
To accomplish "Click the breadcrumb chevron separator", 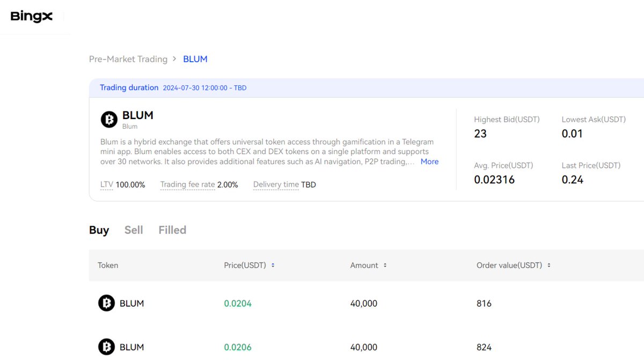I will (174, 59).
